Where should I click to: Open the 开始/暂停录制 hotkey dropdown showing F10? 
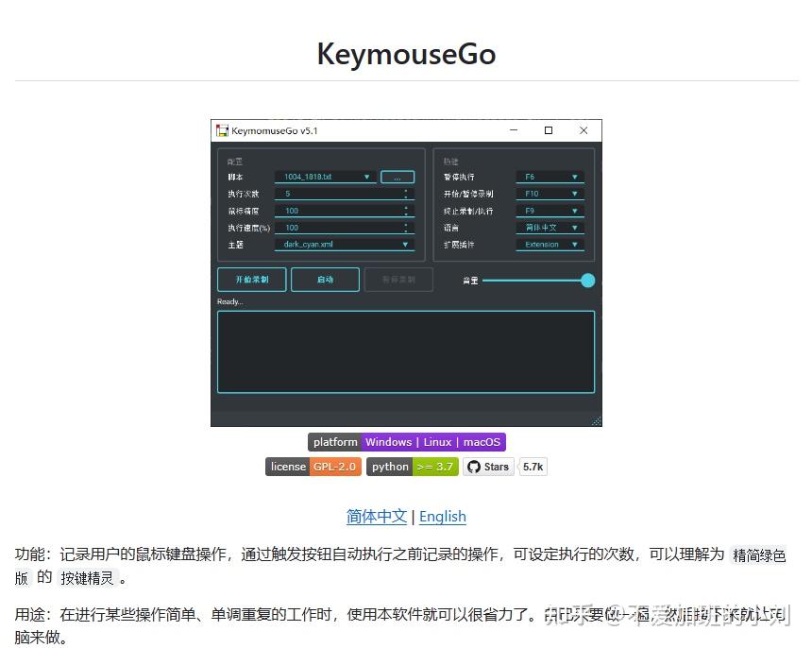(x=574, y=193)
